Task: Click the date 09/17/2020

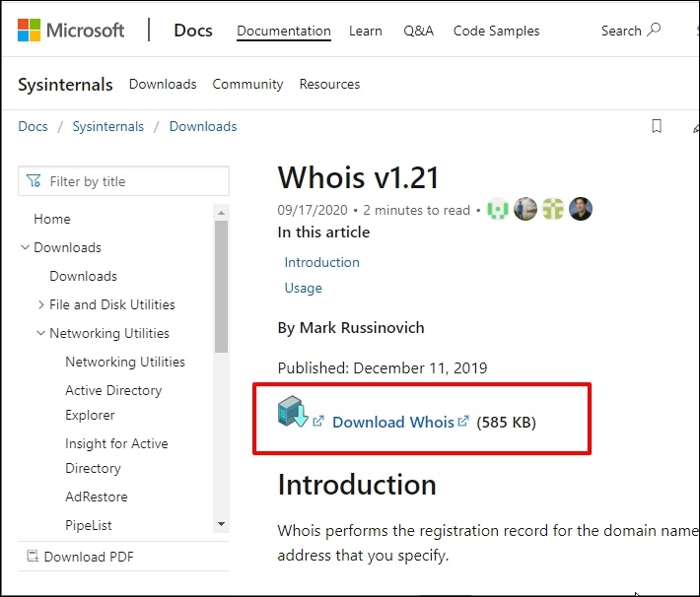Action: coord(313,210)
